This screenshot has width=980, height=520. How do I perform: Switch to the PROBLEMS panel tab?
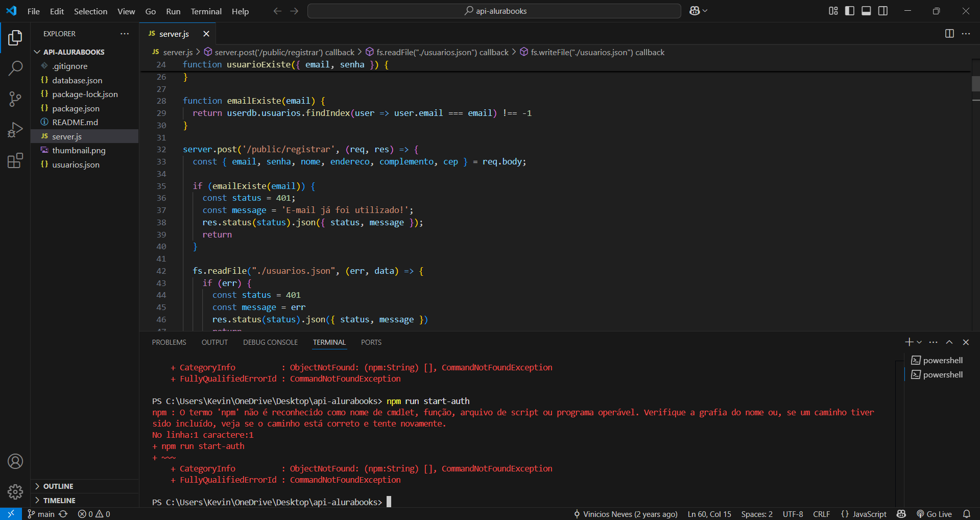coord(169,342)
